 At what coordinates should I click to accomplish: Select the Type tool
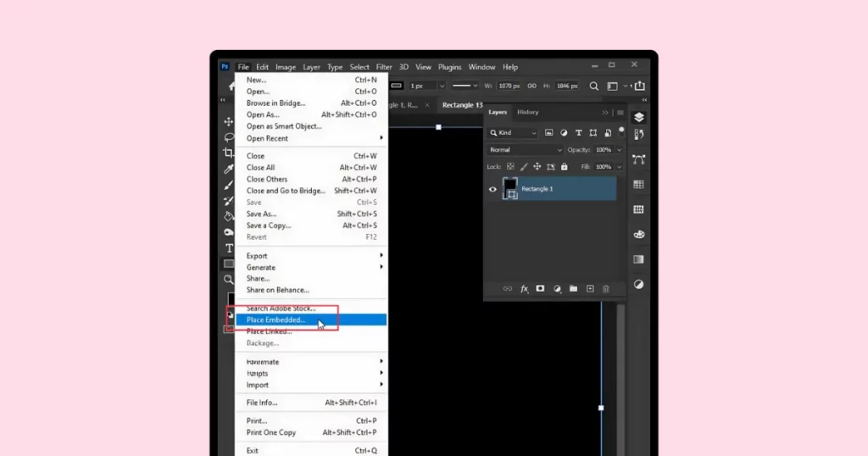tap(229, 248)
